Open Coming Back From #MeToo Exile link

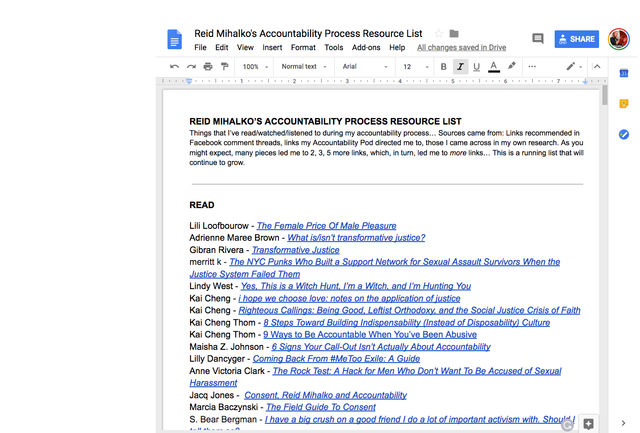(x=336, y=359)
